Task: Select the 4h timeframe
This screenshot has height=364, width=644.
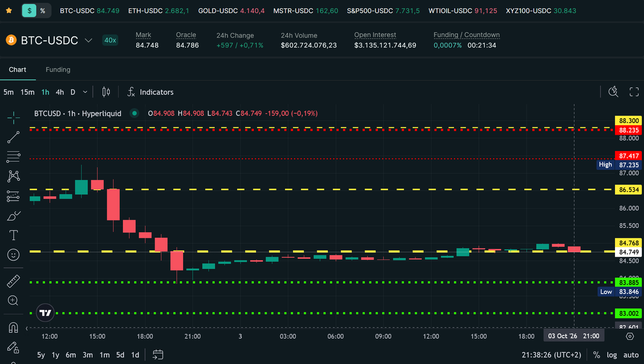Action: point(60,92)
